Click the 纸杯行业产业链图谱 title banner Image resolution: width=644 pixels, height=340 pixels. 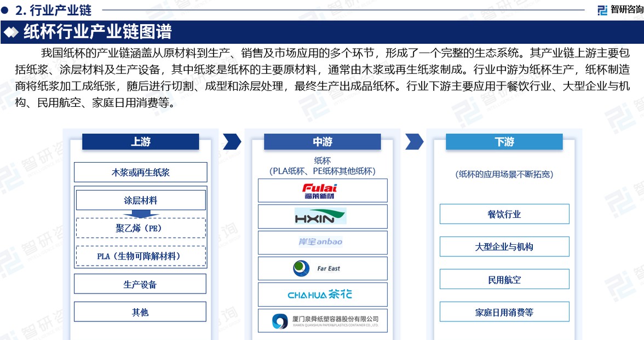click(x=322, y=32)
